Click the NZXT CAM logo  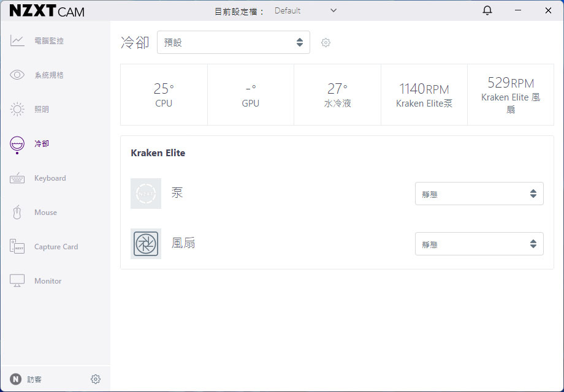click(x=47, y=11)
